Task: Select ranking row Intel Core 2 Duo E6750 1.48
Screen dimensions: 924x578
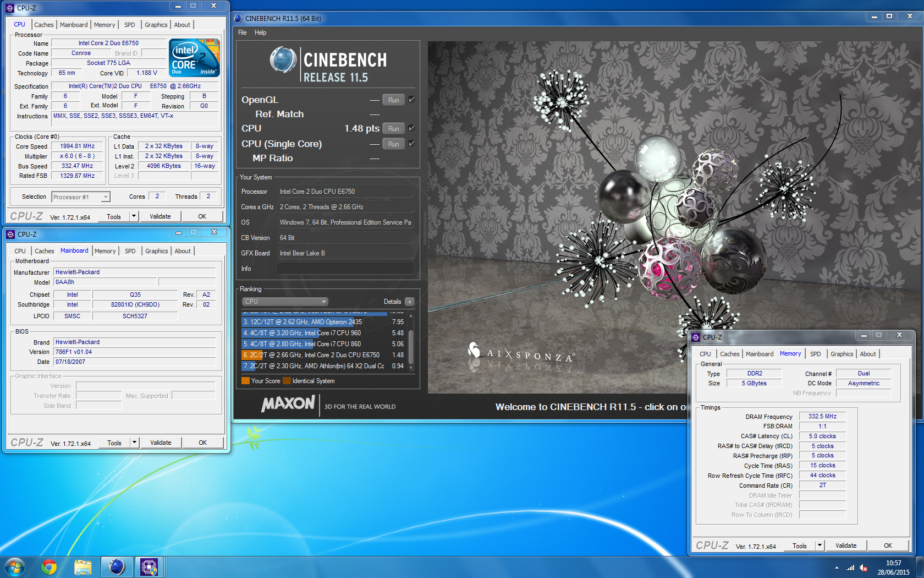Action: pyautogui.click(x=323, y=355)
